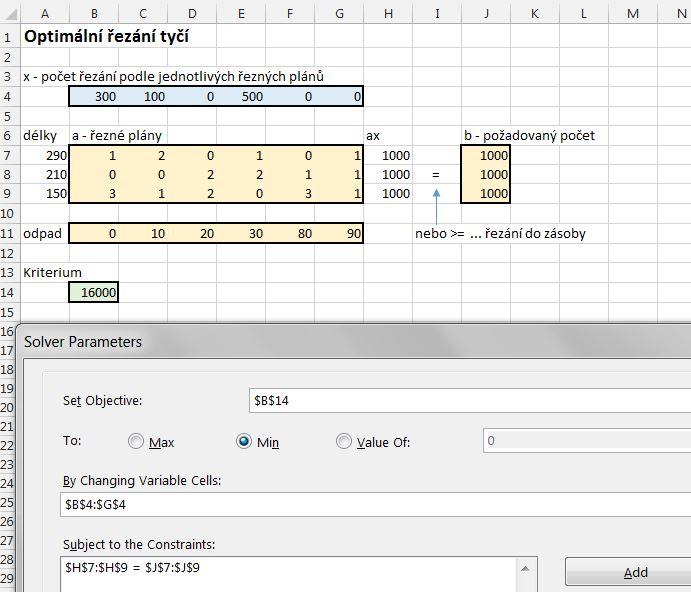Select column header B
This screenshot has height=592, width=691.
[x=94, y=13]
